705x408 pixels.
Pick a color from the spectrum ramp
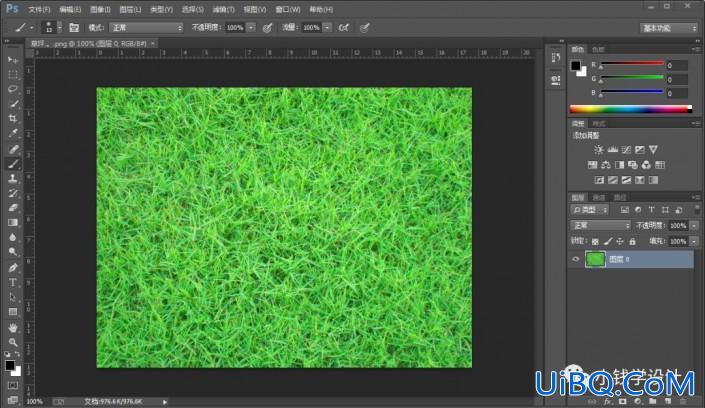[x=631, y=109]
